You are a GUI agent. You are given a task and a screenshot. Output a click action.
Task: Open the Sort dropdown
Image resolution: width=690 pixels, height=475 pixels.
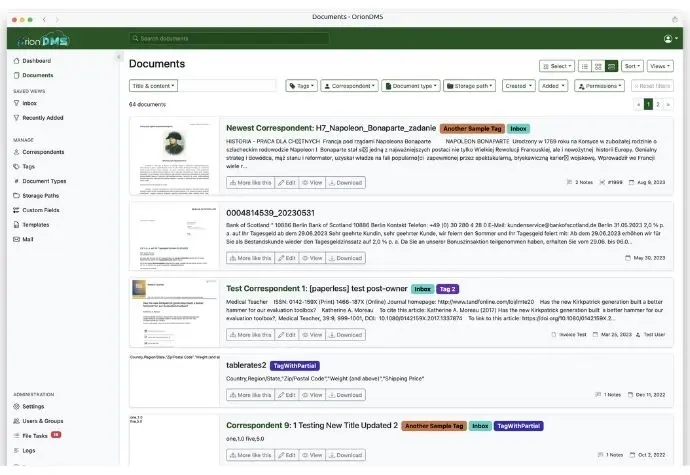(x=632, y=66)
